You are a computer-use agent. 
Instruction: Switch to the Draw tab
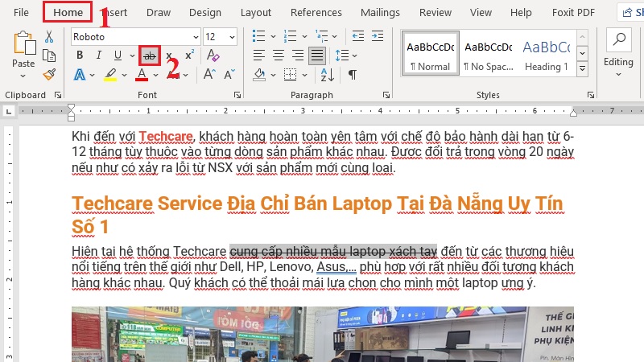click(159, 13)
